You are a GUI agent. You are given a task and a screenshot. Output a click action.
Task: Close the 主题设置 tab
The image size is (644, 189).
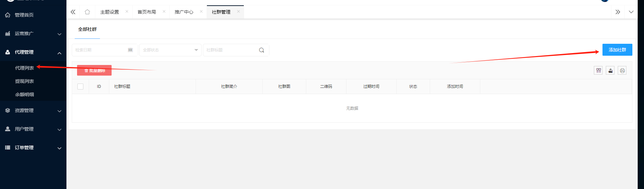click(x=127, y=12)
